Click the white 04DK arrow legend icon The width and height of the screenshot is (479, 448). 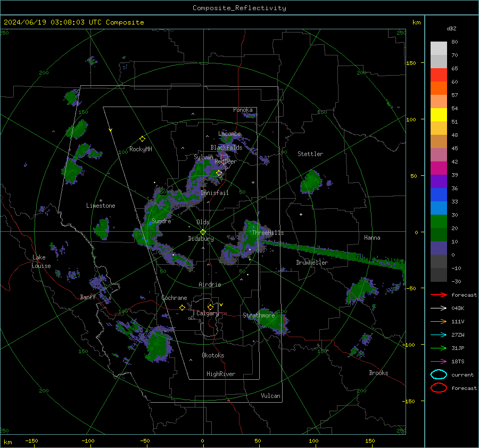[439, 308]
